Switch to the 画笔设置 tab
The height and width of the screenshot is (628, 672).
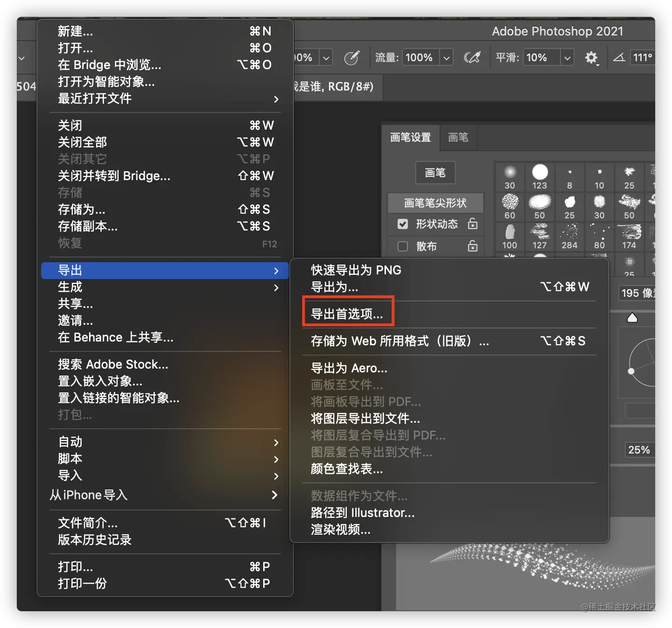coord(411,138)
